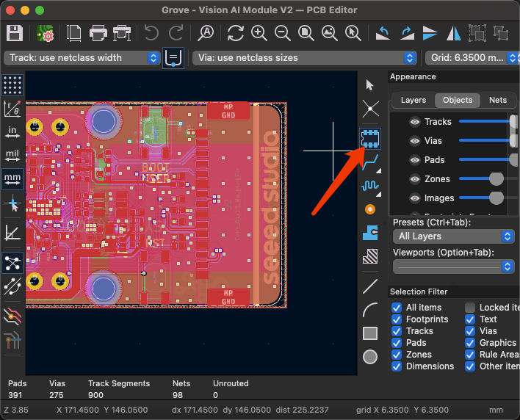Viewport: 520px width, 420px height.
Task: Click the Mirror triangles icon
Action: (x=454, y=33)
